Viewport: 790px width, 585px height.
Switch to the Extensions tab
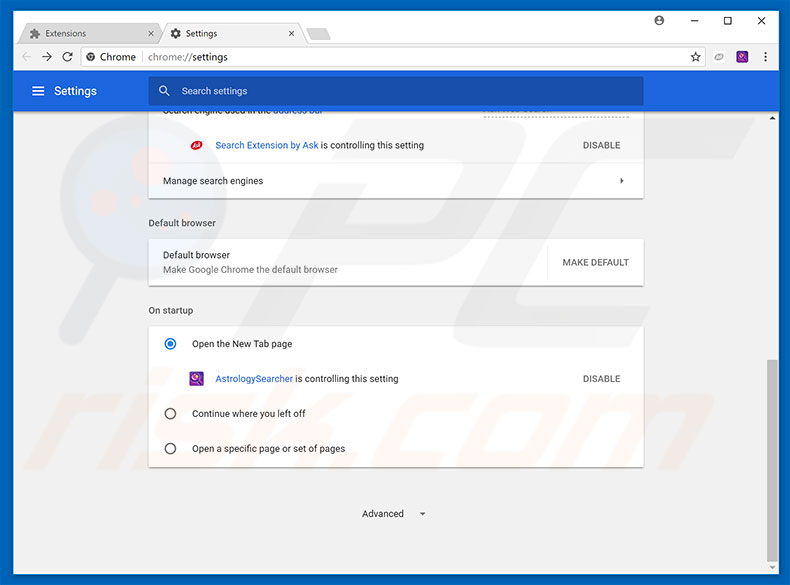tap(89, 33)
